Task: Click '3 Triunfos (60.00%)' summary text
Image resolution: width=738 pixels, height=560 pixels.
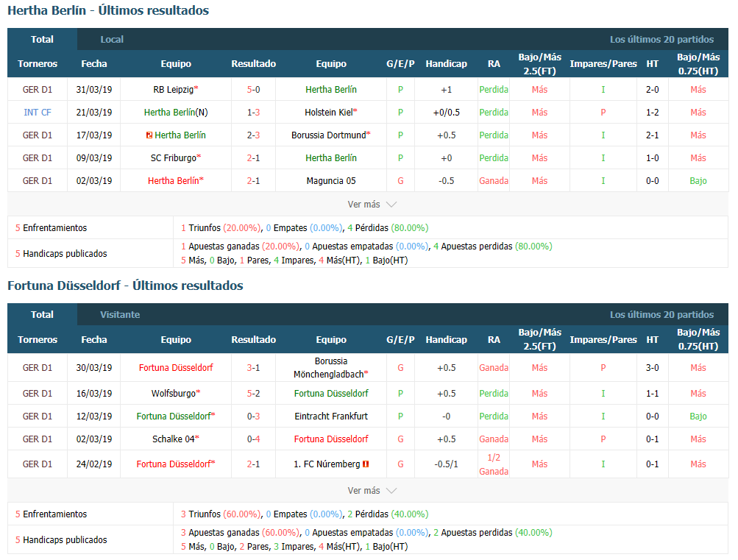Action: click(221, 514)
